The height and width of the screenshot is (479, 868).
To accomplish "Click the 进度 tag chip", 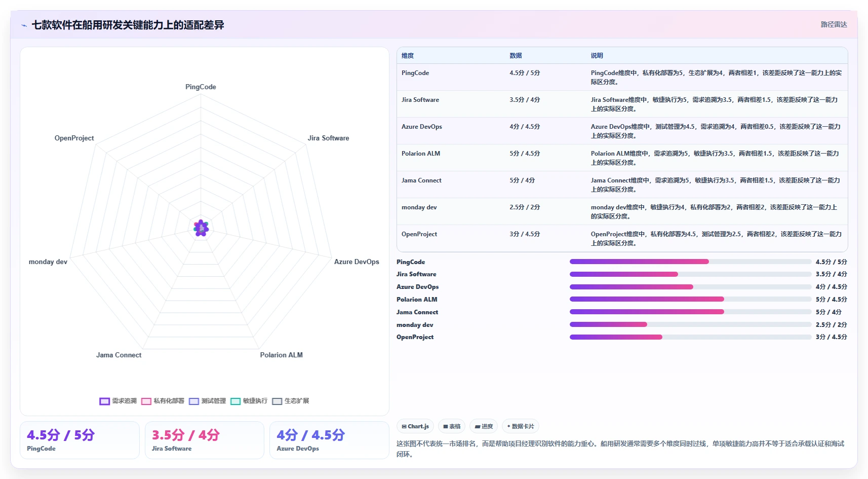I will point(484,426).
